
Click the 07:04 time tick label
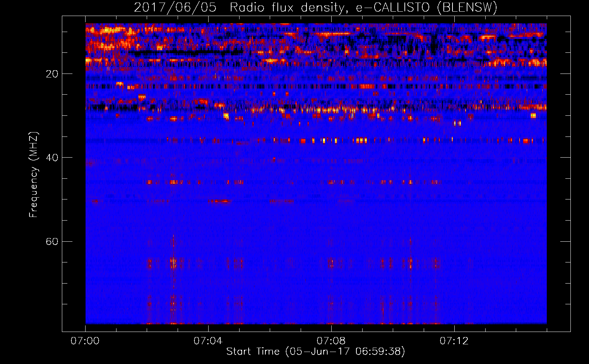[x=208, y=341]
